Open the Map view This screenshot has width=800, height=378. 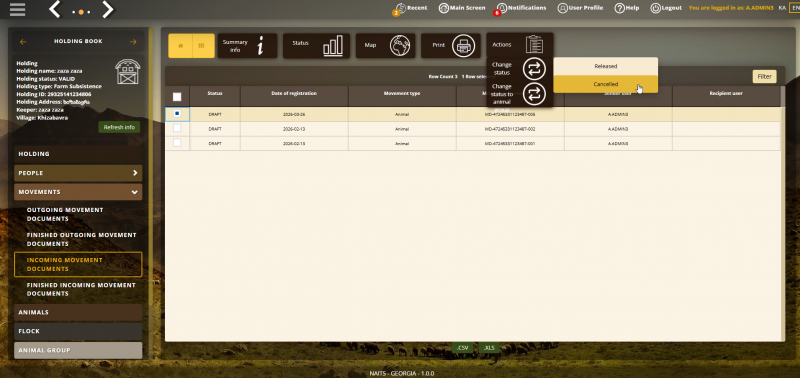[x=385, y=45]
